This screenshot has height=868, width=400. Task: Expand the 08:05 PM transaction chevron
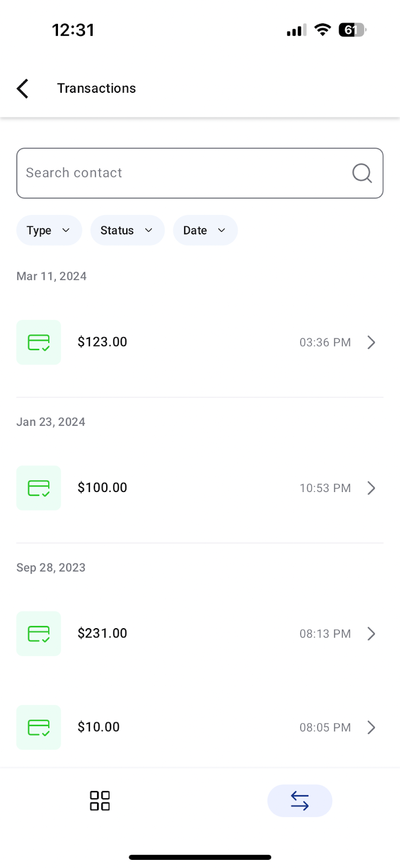371,727
